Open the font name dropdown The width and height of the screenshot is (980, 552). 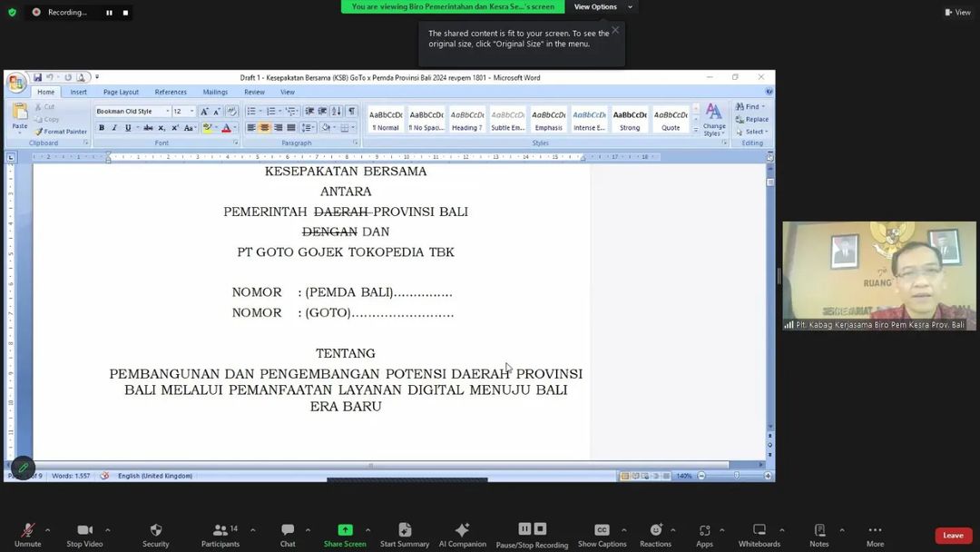click(x=168, y=112)
